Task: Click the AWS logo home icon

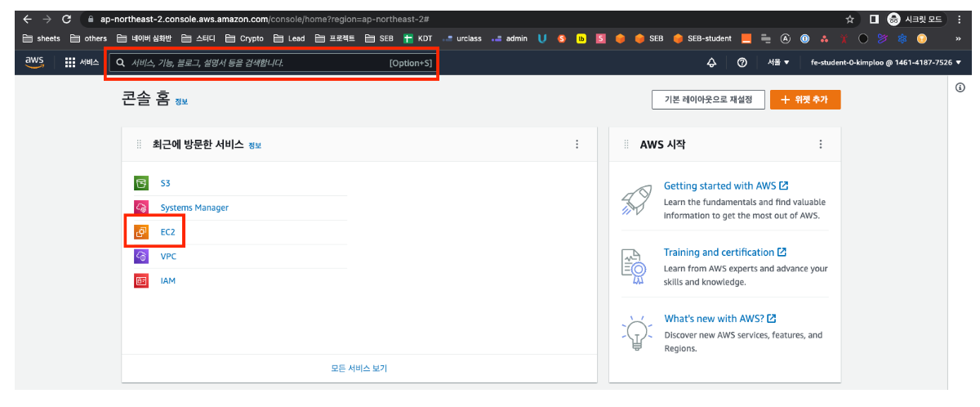Action: pos(34,62)
